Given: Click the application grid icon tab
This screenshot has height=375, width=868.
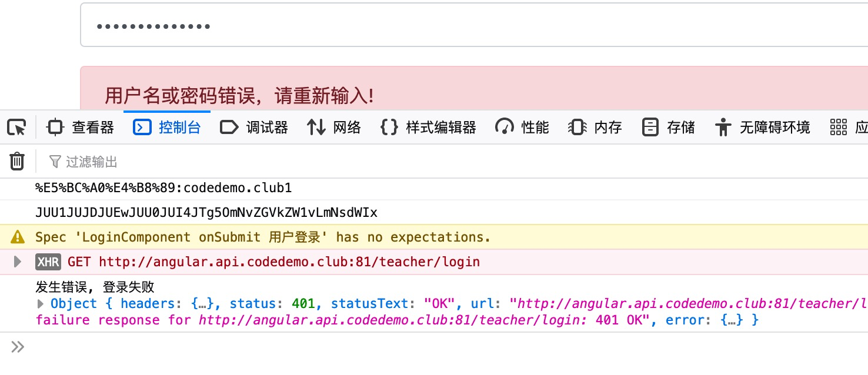Looking at the screenshot, I should 848,127.
